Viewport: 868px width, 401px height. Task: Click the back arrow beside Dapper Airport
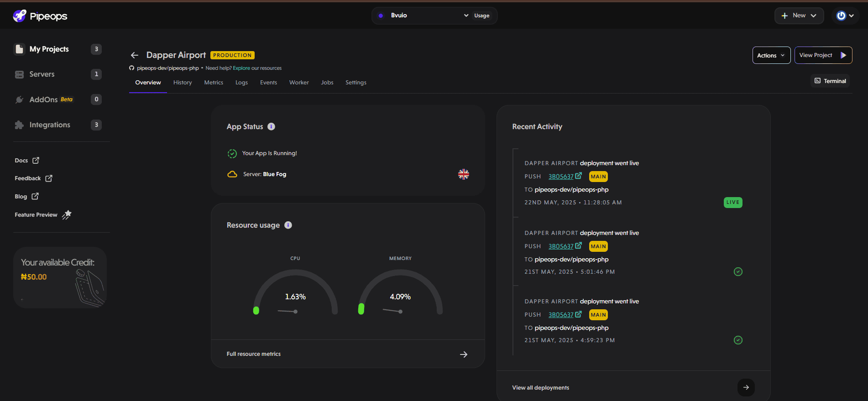click(135, 55)
